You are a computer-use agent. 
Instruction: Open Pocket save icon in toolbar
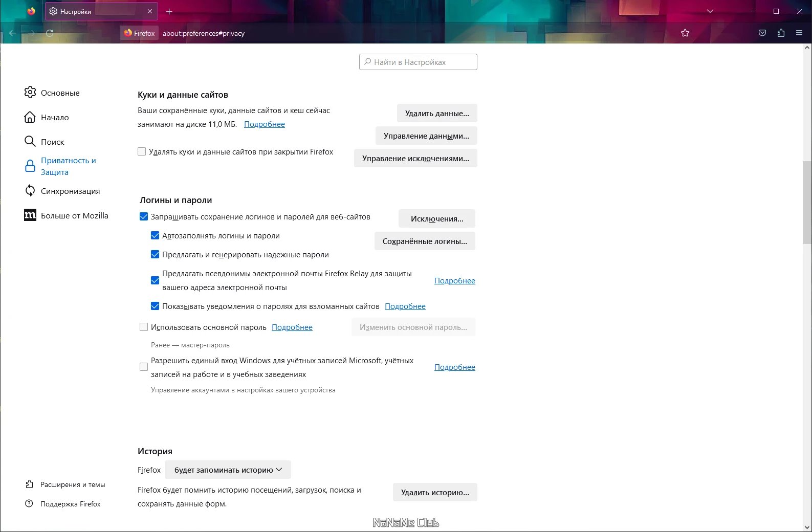coord(762,33)
